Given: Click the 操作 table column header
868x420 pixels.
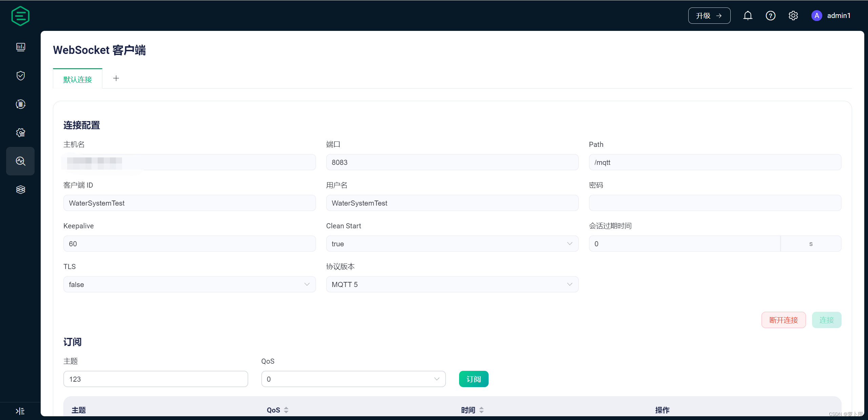Looking at the screenshot, I should [662, 410].
